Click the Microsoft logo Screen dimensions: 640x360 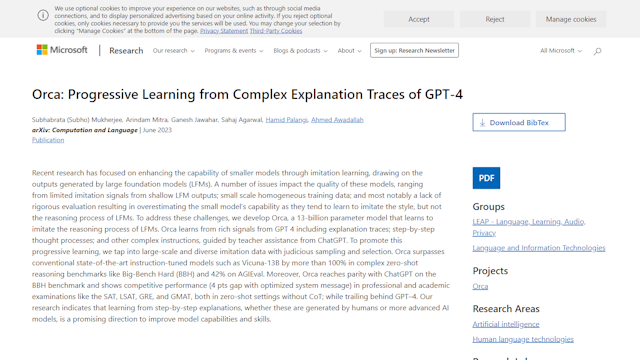pos(62,50)
